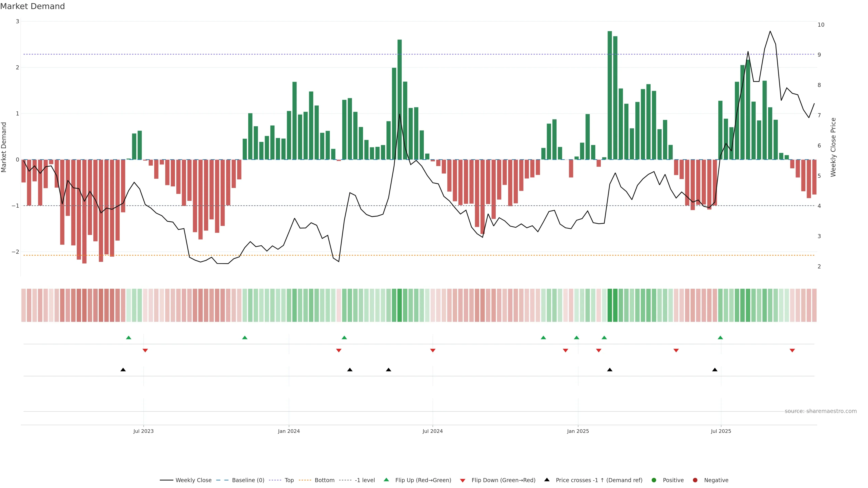Click the source: sharemaestro.com text
The image size is (868, 488).
pyautogui.click(x=821, y=411)
